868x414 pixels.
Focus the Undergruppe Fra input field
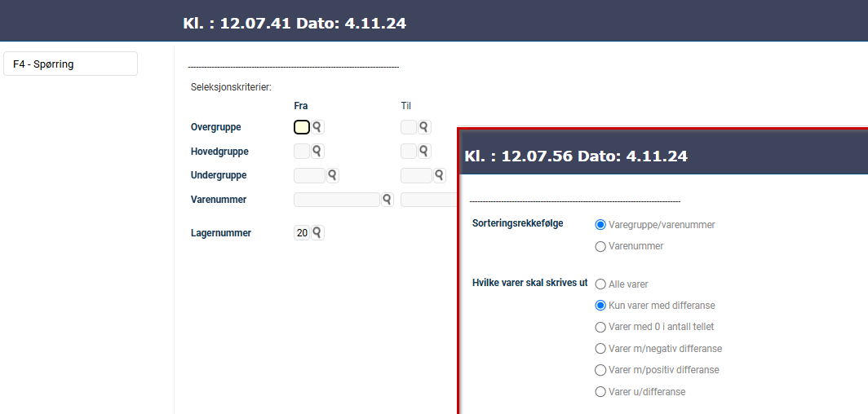point(309,176)
